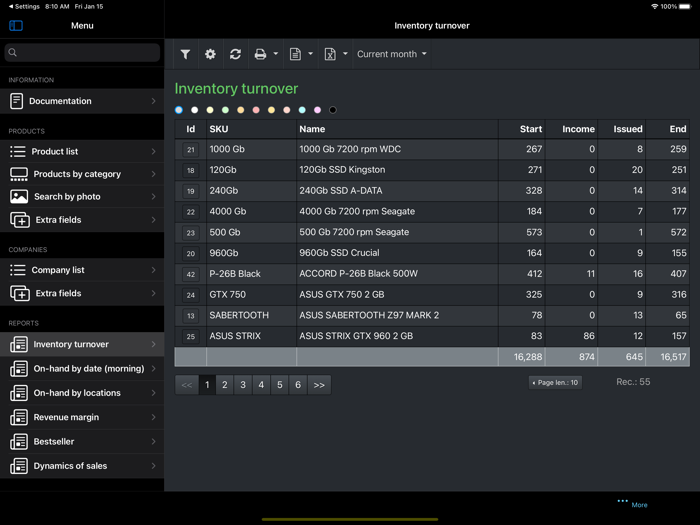Select the cyan color theme dot
Viewport: 700px width, 525px height.
(x=302, y=110)
